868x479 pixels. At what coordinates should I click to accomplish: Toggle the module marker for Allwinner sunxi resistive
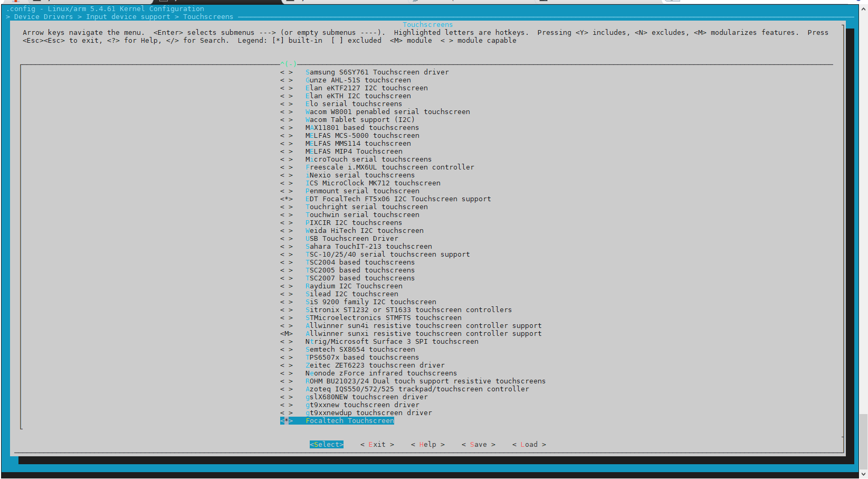(x=286, y=334)
